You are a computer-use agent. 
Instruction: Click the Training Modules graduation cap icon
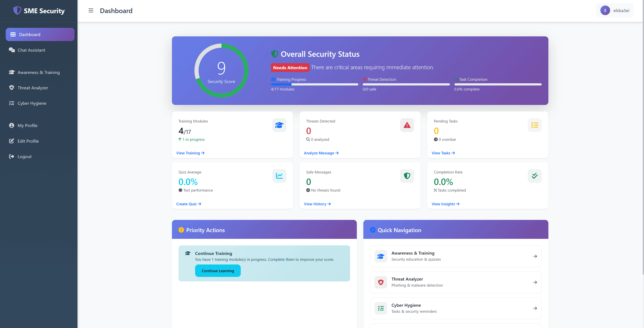coord(279,125)
